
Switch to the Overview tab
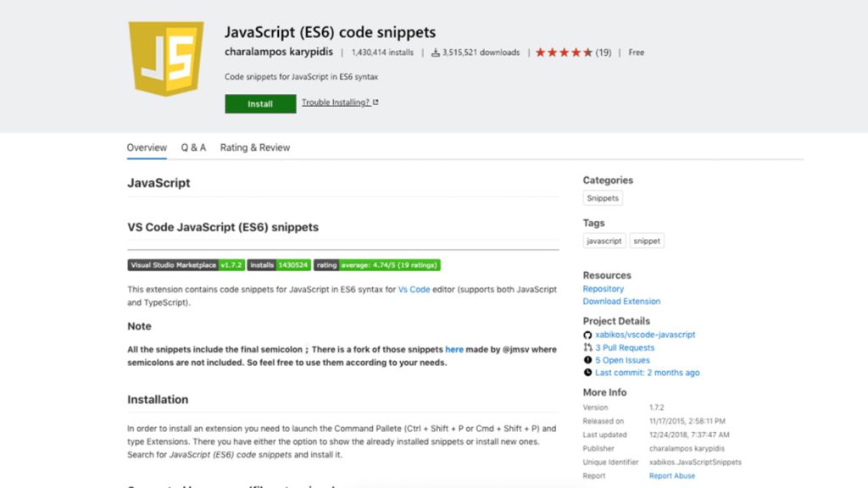(x=147, y=147)
